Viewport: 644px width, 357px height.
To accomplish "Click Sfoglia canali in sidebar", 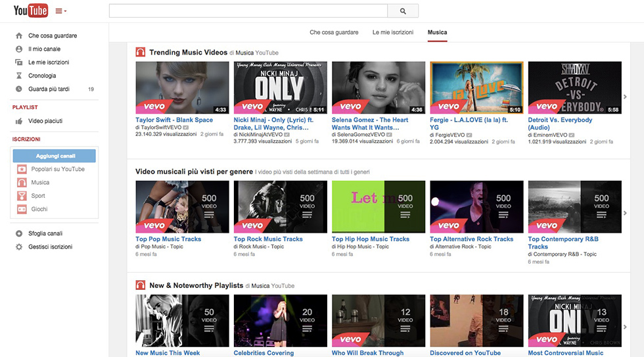I will click(x=45, y=233).
